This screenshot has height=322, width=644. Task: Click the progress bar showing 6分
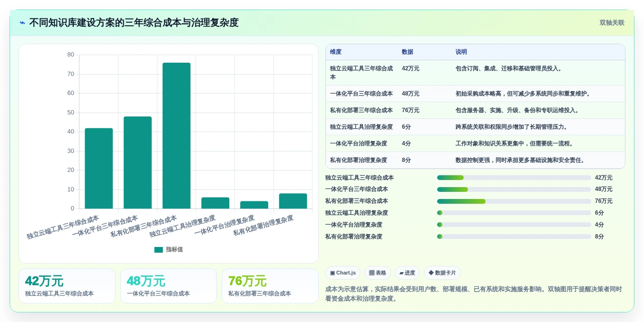pyautogui.click(x=514, y=213)
